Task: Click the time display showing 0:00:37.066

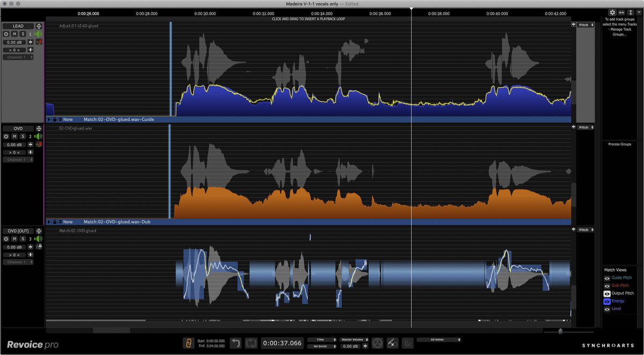Action: (282, 343)
